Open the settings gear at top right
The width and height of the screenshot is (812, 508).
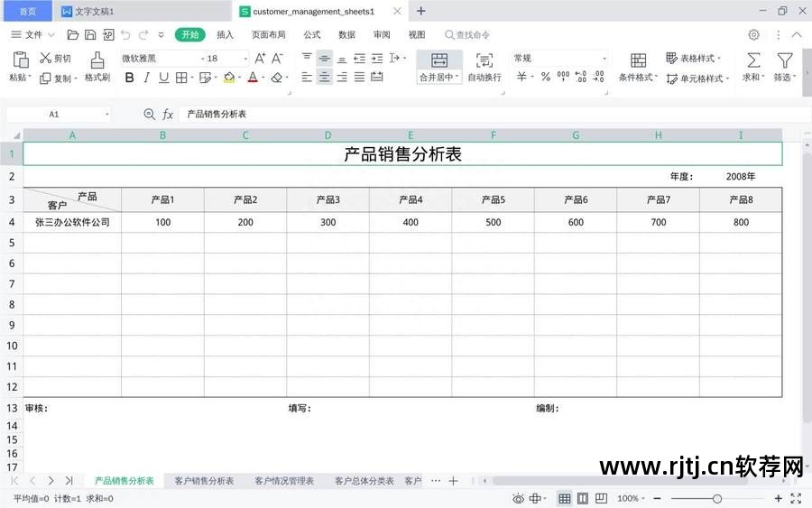point(754,34)
